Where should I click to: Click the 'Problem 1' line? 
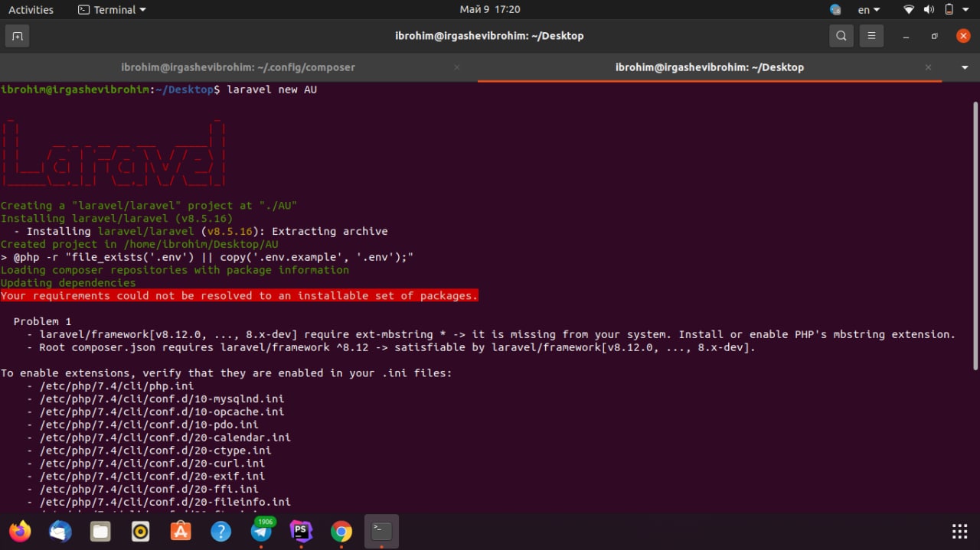click(42, 321)
